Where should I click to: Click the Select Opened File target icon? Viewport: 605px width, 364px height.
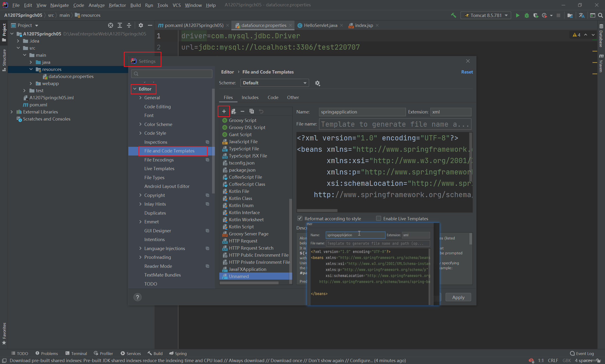(x=111, y=25)
